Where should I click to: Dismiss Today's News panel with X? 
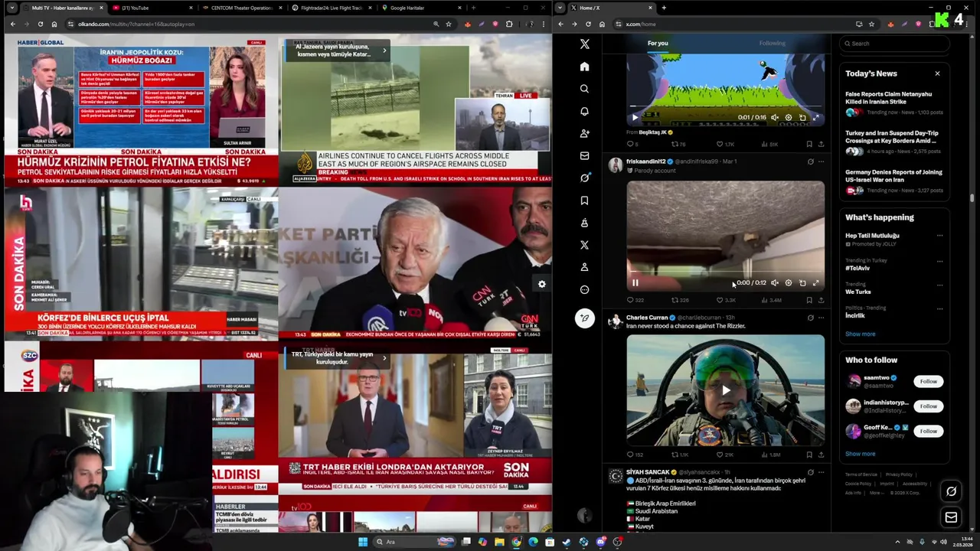pyautogui.click(x=937, y=73)
